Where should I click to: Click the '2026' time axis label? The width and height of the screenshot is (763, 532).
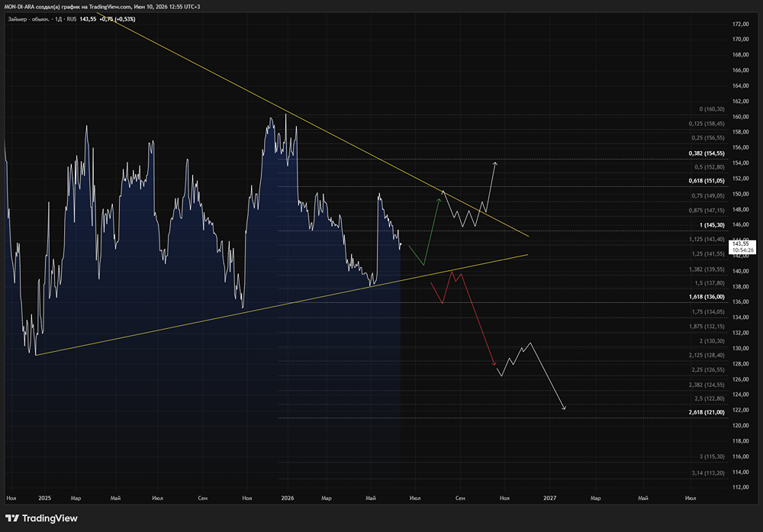tap(288, 498)
